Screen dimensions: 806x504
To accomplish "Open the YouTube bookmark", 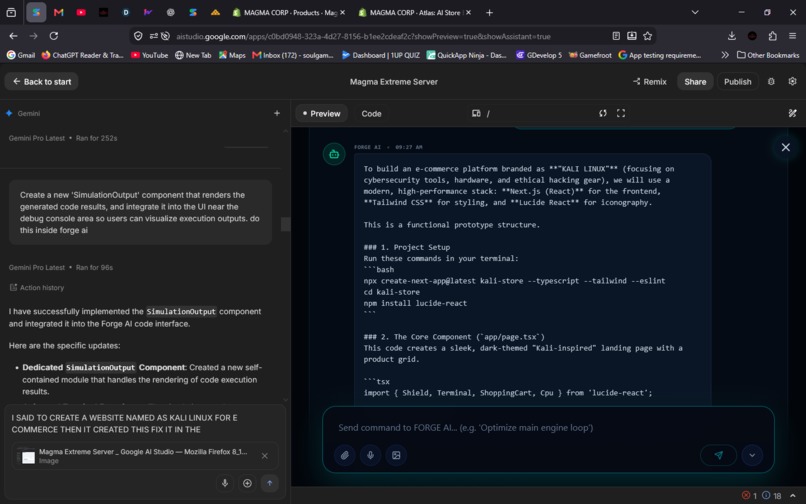I will 150,55.
